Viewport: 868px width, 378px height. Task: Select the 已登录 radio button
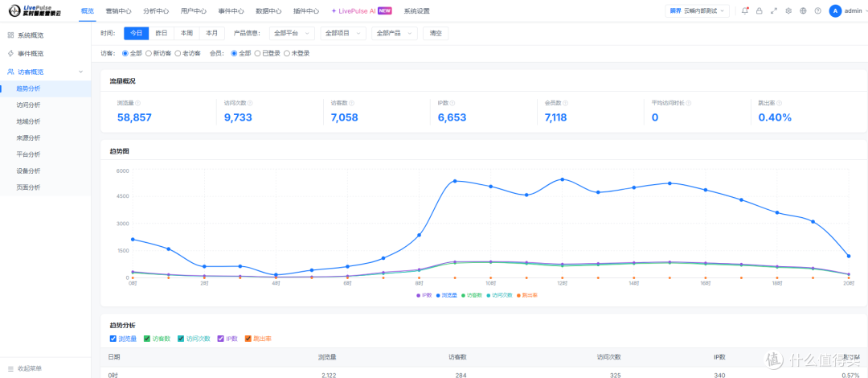(x=257, y=53)
